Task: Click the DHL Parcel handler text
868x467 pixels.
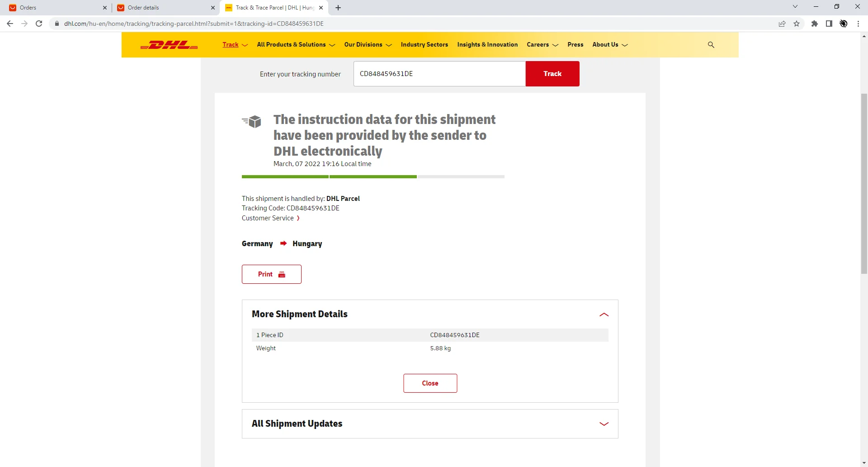Action: click(x=343, y=199)
